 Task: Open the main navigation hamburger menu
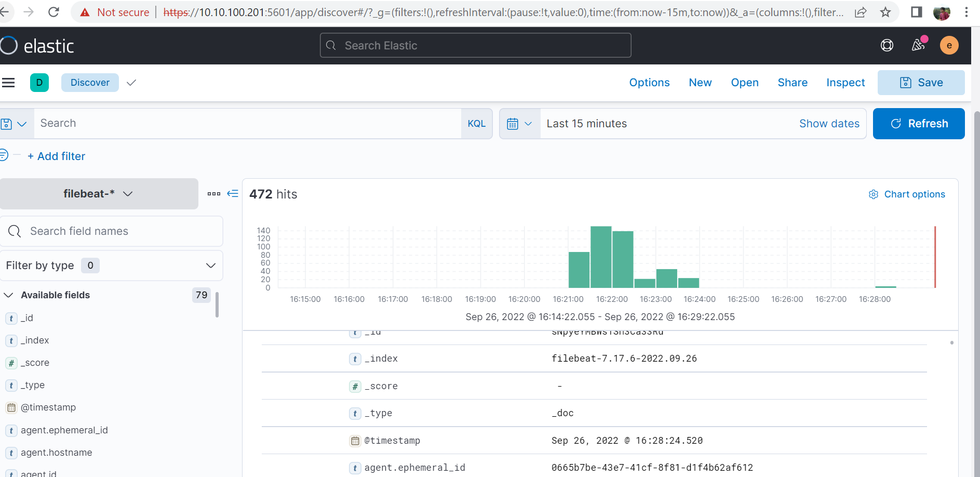(8, 83)
